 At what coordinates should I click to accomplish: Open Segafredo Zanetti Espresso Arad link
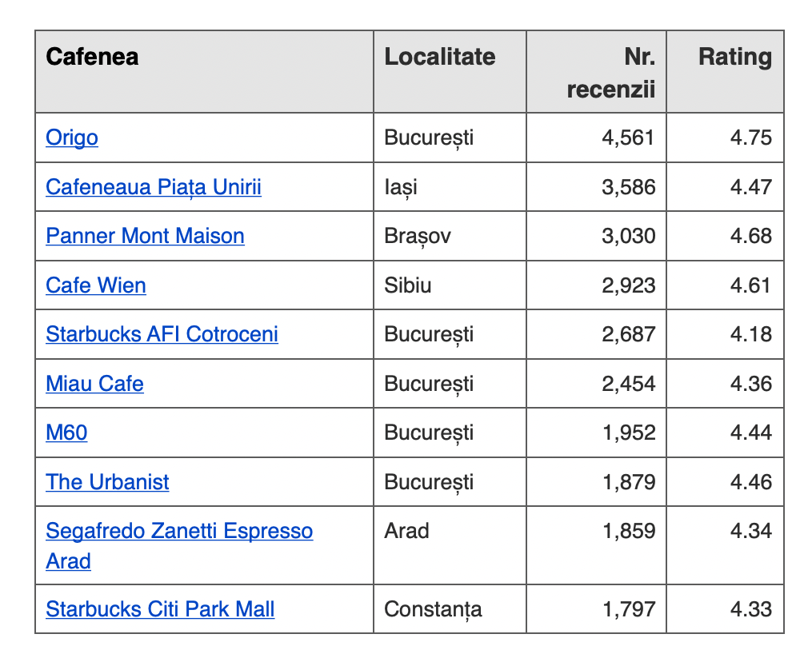(x=179, y=532)
